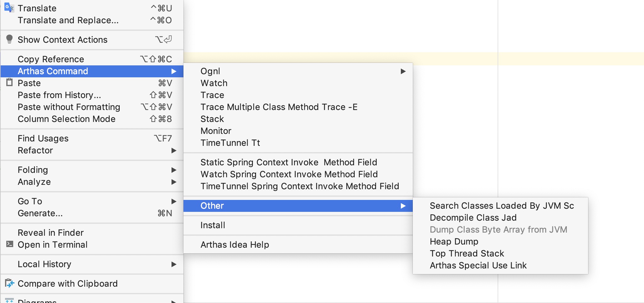Select the Stack command
644x303 pixels.
[x=298, y=119]
